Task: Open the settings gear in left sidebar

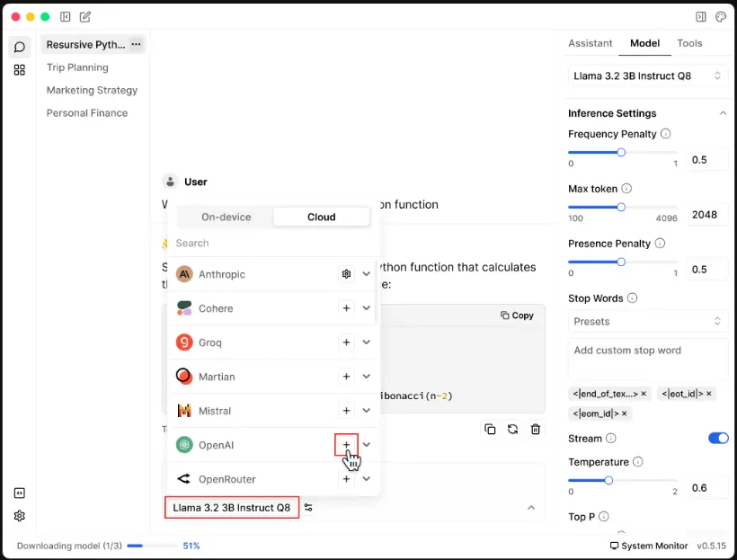Action: pyautogui.click(x=20, y=516)
